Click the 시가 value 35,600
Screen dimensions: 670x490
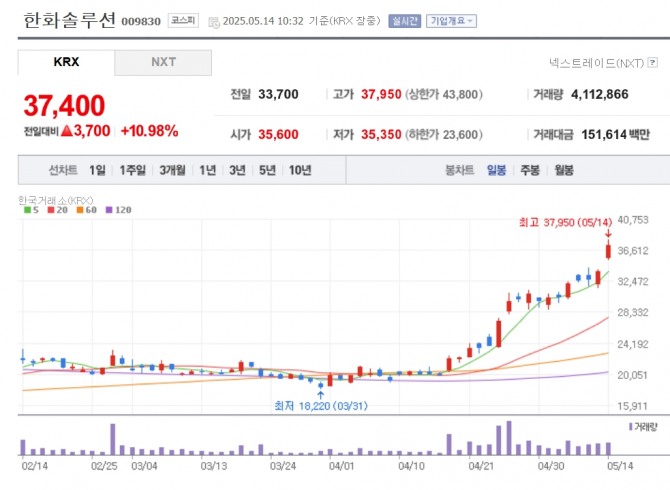tap(278, 135)
